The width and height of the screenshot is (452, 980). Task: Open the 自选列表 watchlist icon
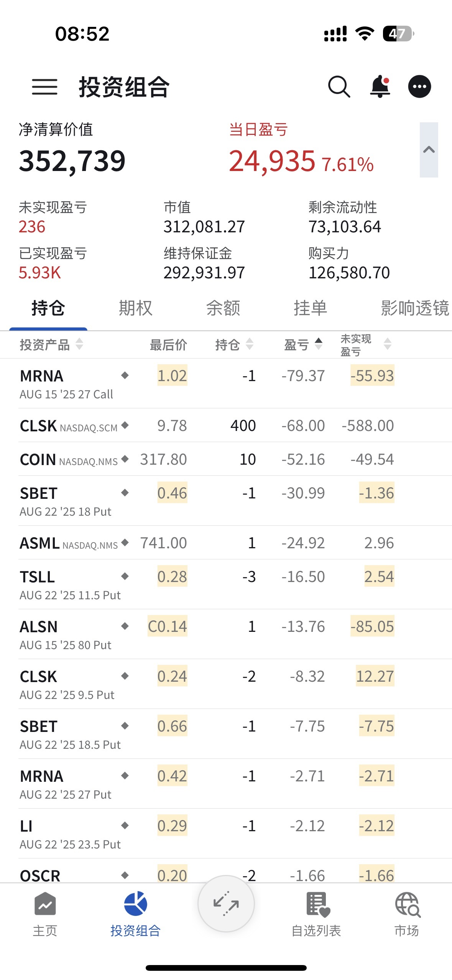click(317, 914)
